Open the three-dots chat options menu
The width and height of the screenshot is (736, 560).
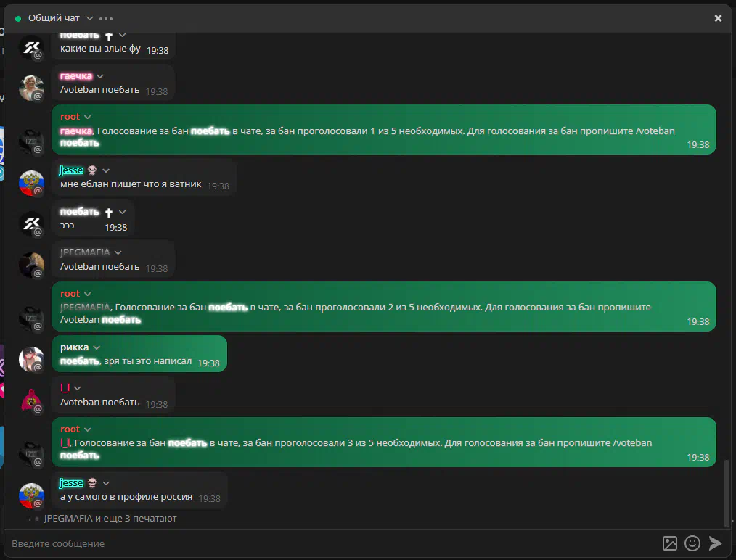[x=106, y=18]
